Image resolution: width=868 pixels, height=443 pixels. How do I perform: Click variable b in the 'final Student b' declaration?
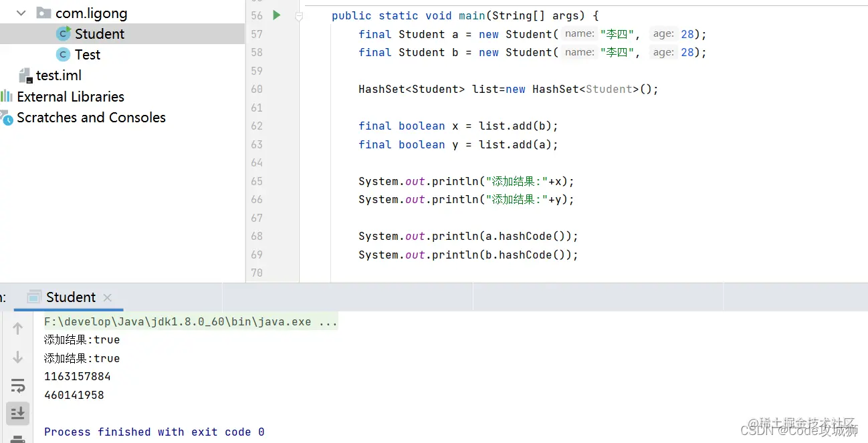(455, 52)
